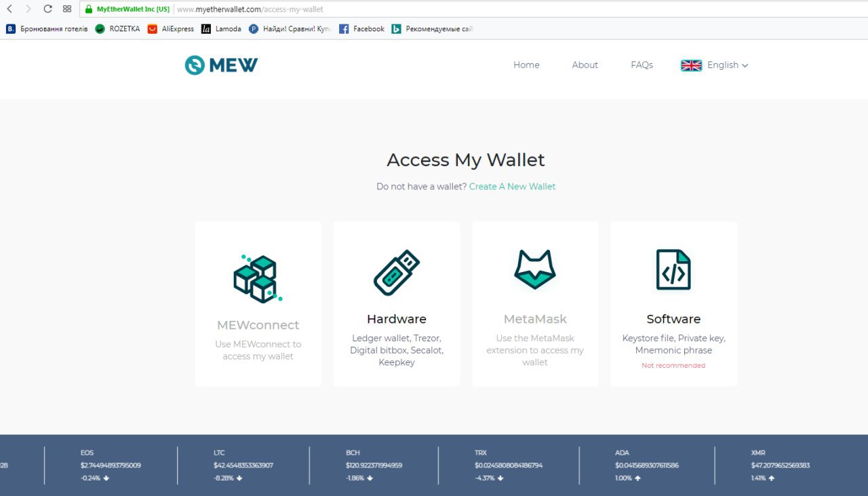868x496 pixels.
Task: Open the About menu item
Action: coord(585,65)
